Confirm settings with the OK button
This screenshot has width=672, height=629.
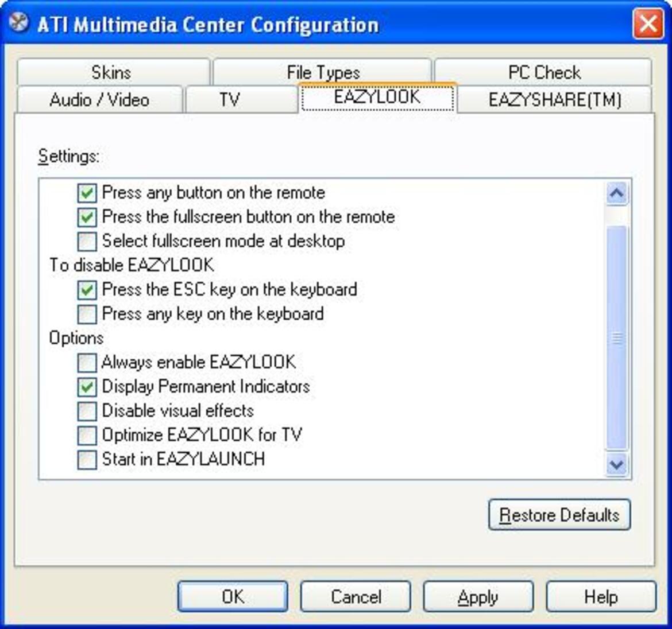(x=233, y=596)
